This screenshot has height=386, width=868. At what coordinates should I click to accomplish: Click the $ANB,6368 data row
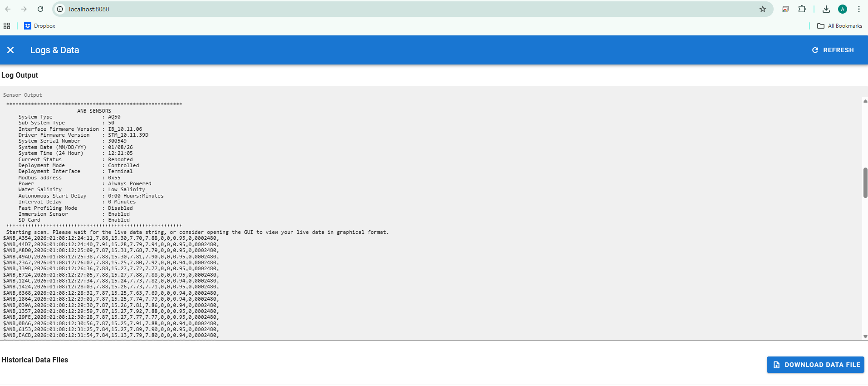tap(111, 293)
